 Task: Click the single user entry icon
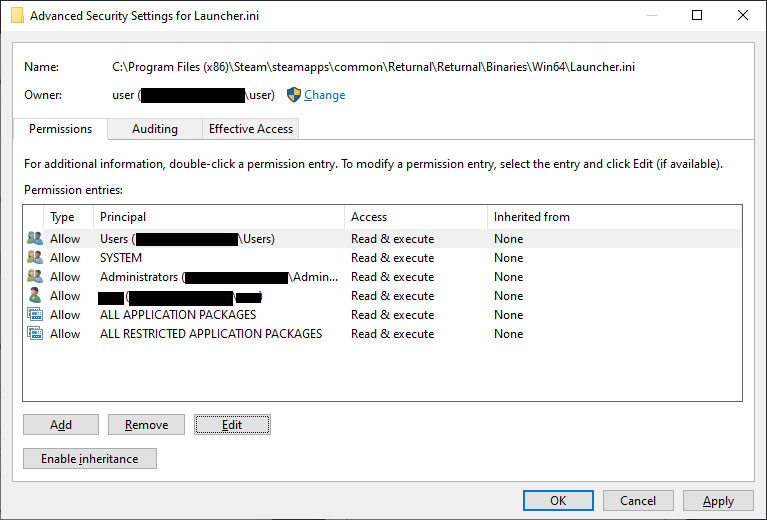click(35, 296)
